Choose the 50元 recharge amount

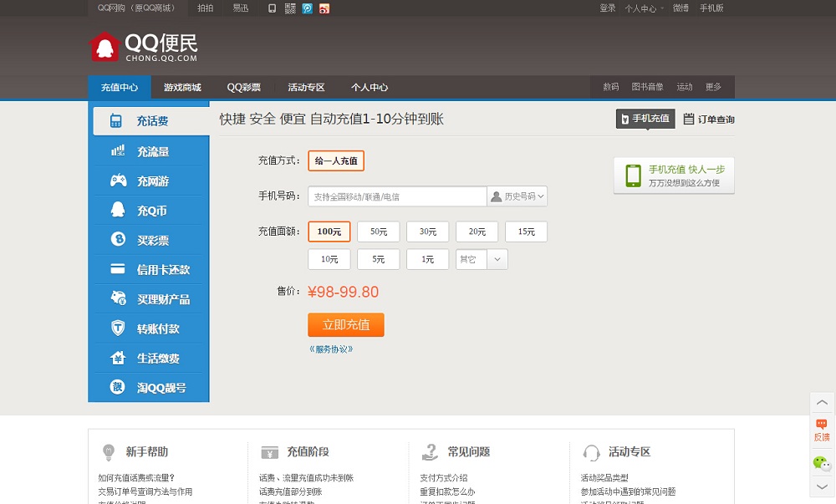(379, 232)
